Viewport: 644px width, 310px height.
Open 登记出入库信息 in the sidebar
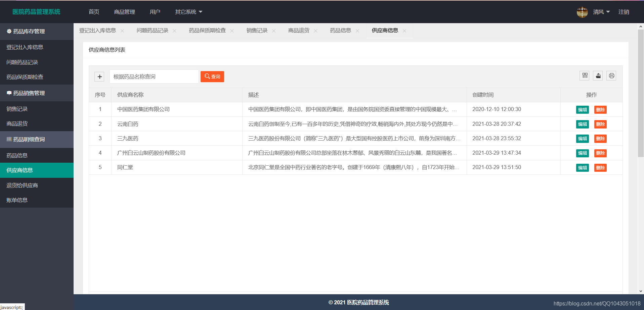pos(37,47)
